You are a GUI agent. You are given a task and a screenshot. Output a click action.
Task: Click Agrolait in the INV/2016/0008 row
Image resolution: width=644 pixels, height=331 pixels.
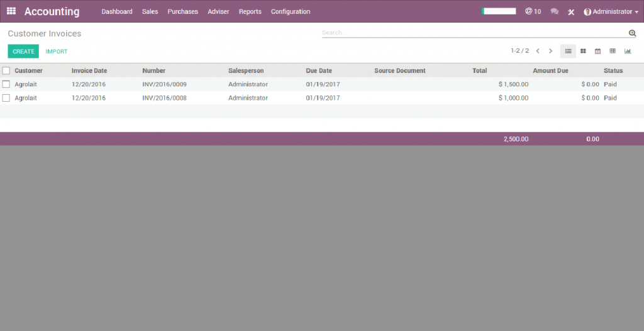pos(26,97)
